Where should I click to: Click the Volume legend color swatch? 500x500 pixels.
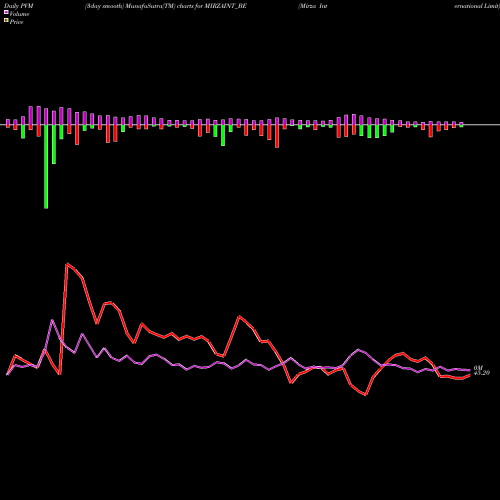pyautogui.click(x=6, y=12)
